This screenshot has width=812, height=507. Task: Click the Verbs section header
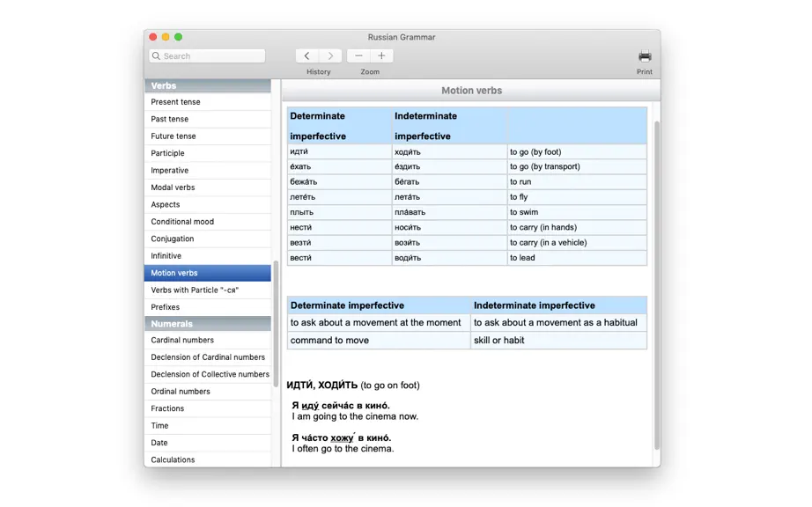(208, 85)
